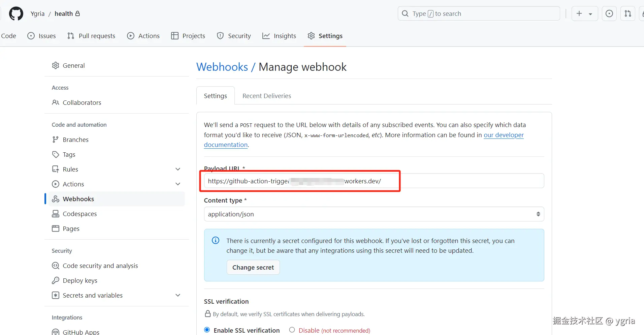Click the search magnifier icon

pyautogui.click(x=405, y=13)
